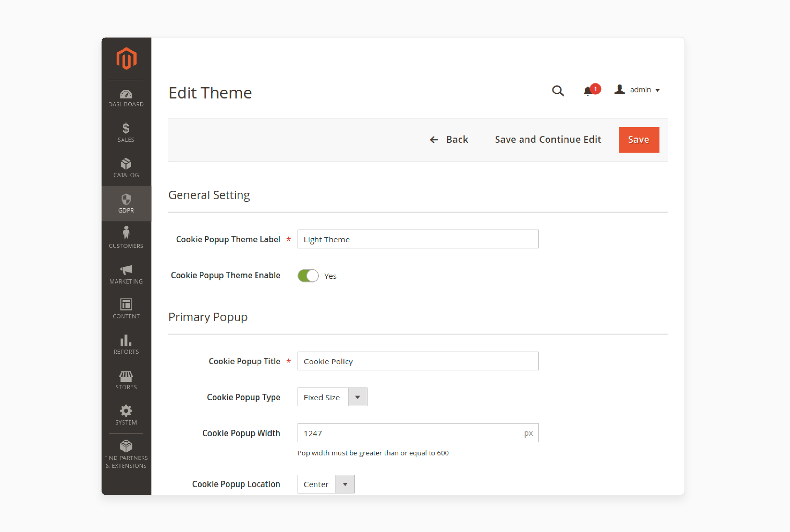Open the Marketing megaphone icon
790x532 pixels.
point(126,270)
